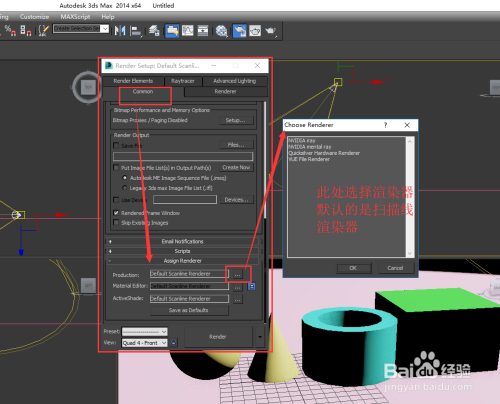The image size is (500, 404).
Task: Select the Common tab
Action: [143, 92]
